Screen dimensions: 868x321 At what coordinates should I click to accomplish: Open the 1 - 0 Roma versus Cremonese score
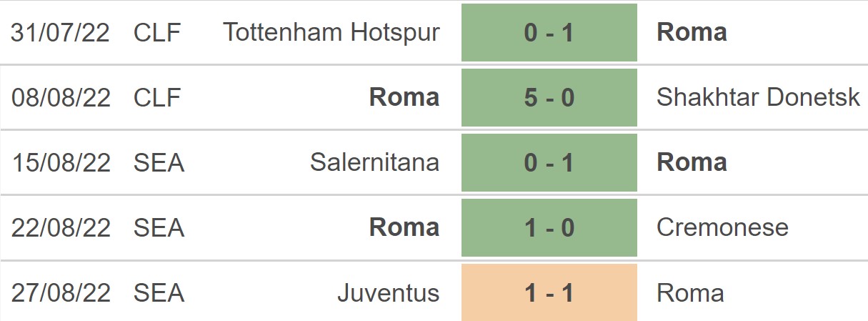click(x=549, y=228)
